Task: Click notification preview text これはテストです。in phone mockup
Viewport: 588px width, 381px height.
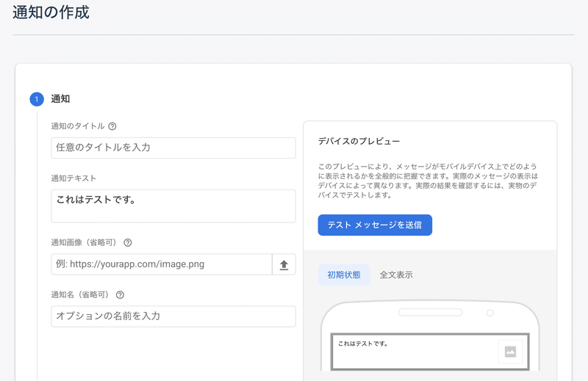Action: 362,344
